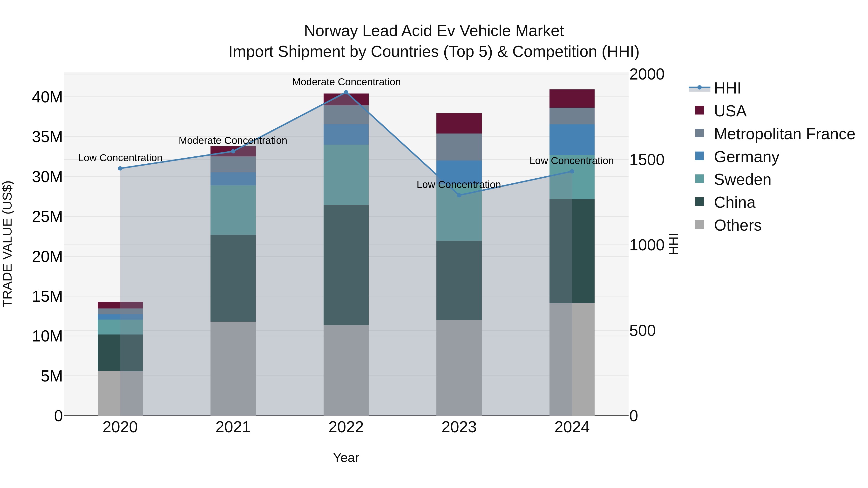Viewport: 868px width, 488px height.
Task: Toggle the Sweden legend entry
Action: point(733,179)
